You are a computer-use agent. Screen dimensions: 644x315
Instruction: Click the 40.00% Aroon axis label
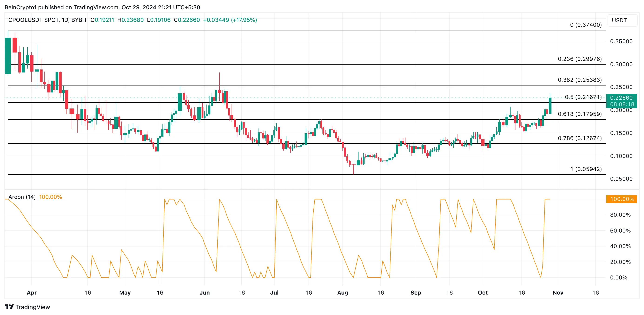point(620,246)
